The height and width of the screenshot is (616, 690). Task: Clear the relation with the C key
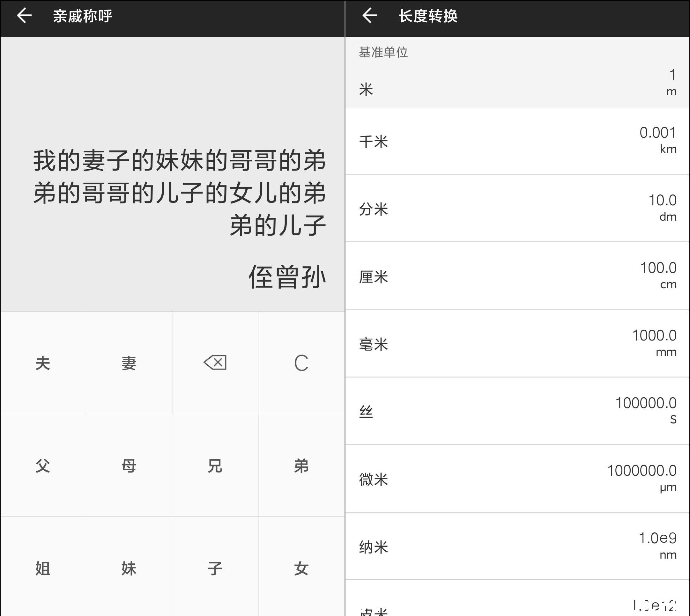click(x=301, y=363)
